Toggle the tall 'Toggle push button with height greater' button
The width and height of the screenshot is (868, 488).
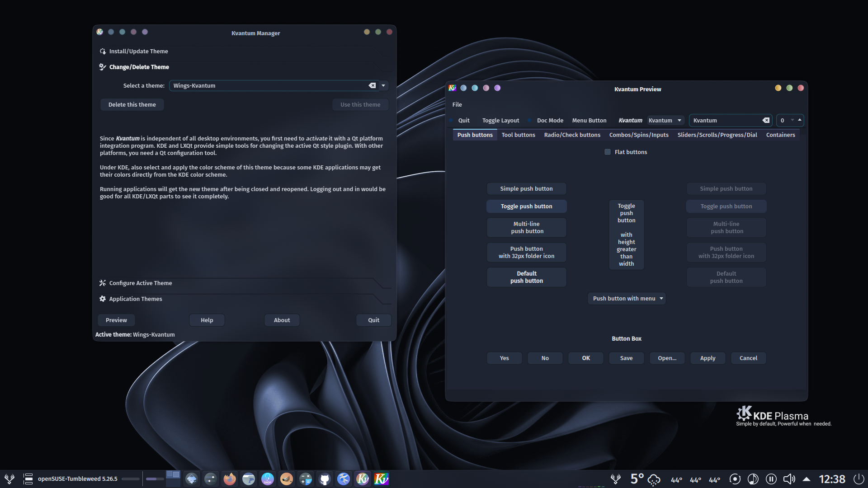(x=626, y=235)
